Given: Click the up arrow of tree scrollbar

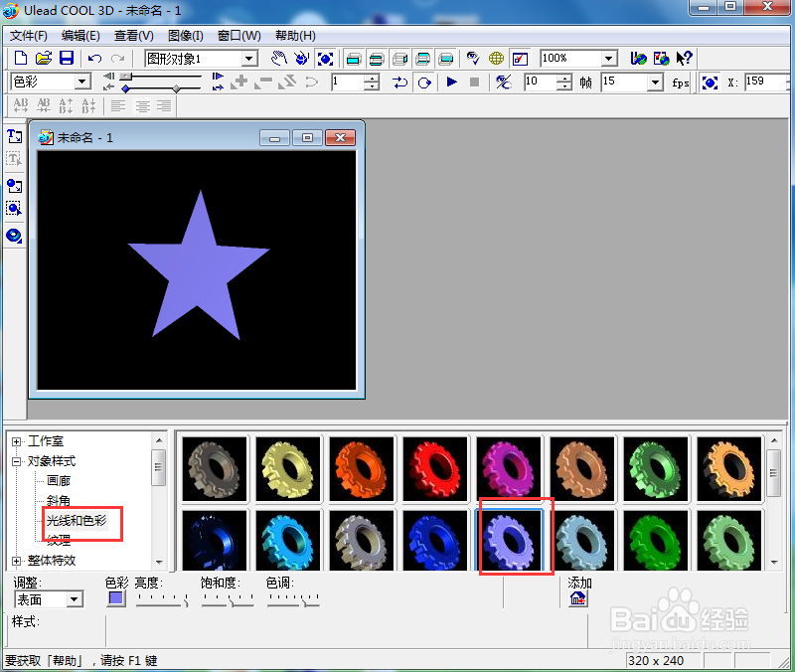Looking at the screenshot, I should [x=159, y=439].
